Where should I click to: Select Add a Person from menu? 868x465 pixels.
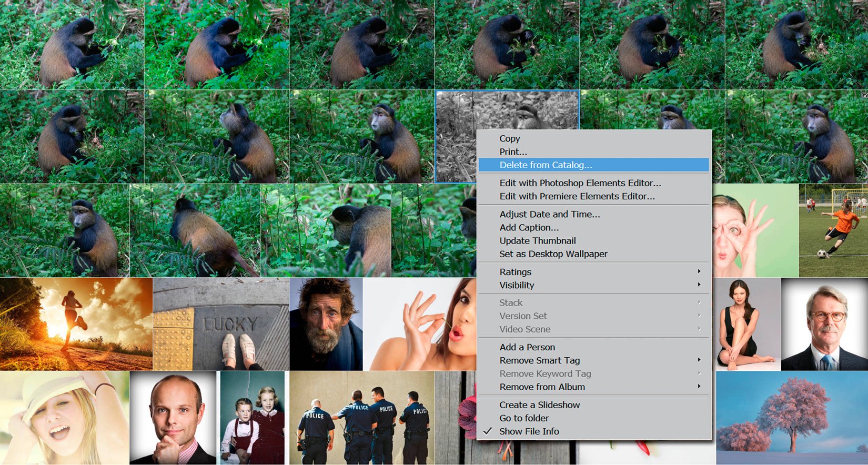click(593, 347)
